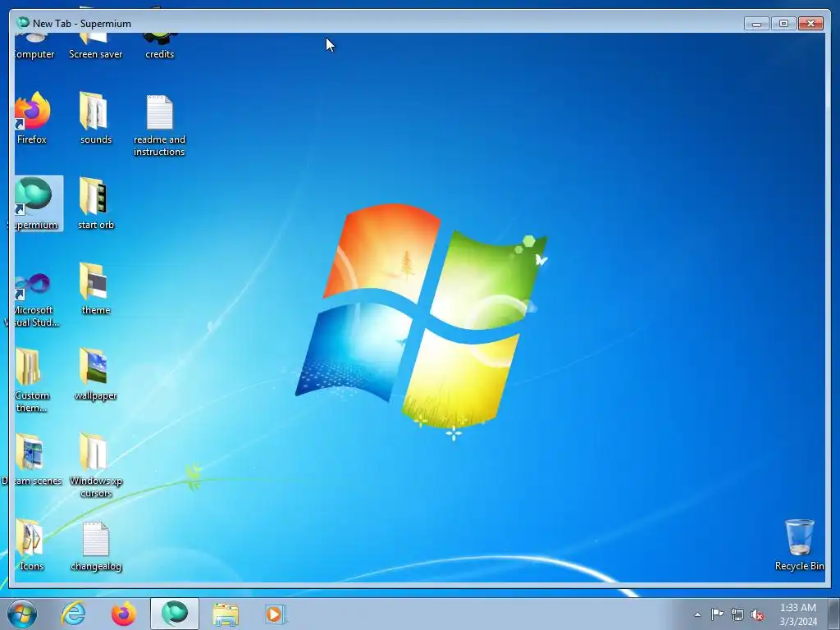Open Windows Media Player from taskbar
Screen dimensions: 840x630
[x=276, y=614]
